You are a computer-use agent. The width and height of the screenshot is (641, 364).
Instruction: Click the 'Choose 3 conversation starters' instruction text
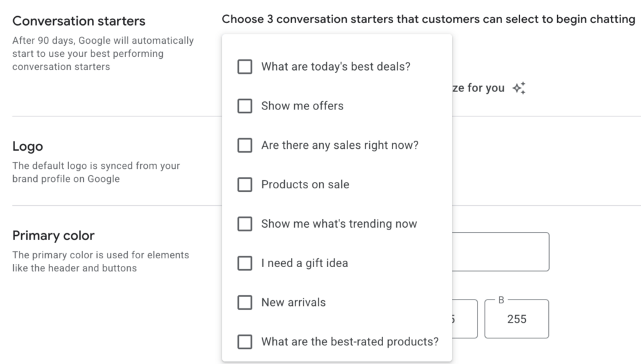(x=429, y=19)
